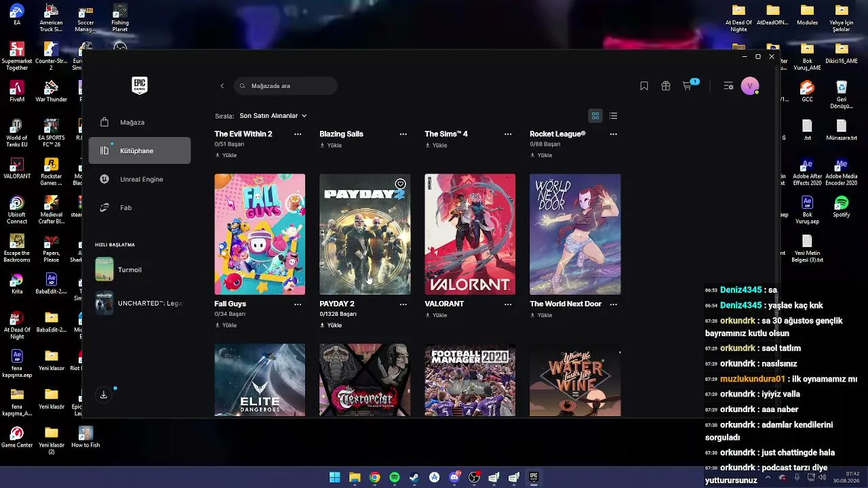Go to the Fab sidebar item
The image size is (868, 488).
[x=140, y=207]
